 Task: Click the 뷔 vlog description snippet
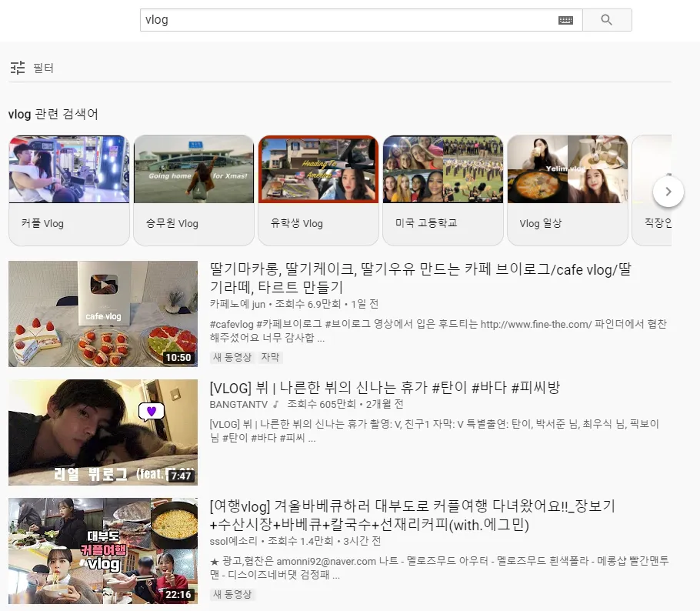pos(435,431)
